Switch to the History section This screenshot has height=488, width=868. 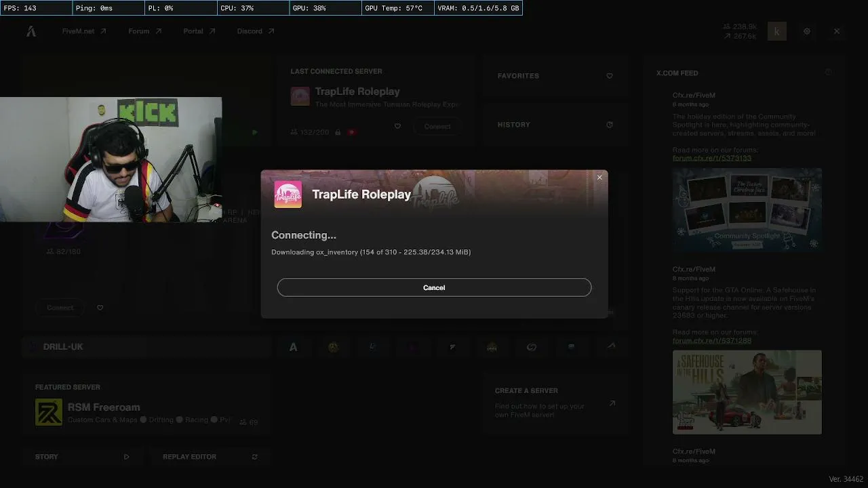click(555, 125)
